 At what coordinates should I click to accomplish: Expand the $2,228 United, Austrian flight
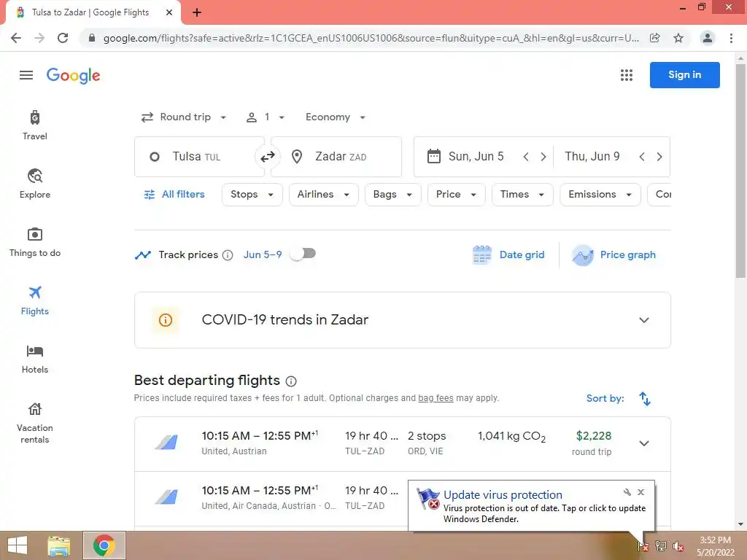pos(644,443)
